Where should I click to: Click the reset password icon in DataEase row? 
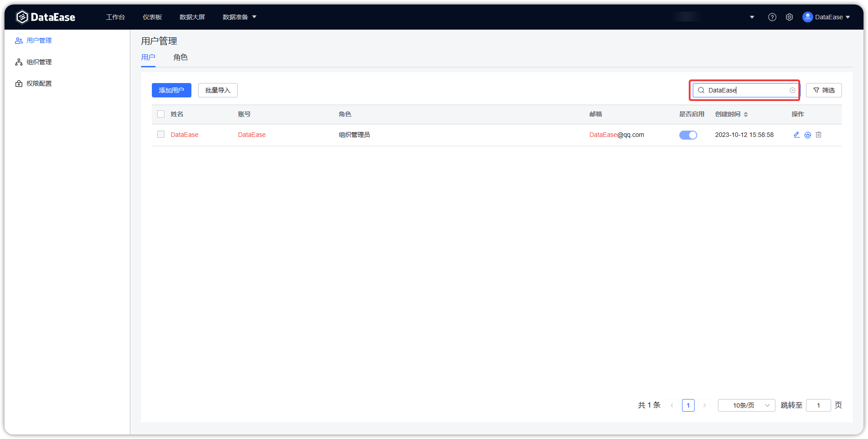pos(808,135)
